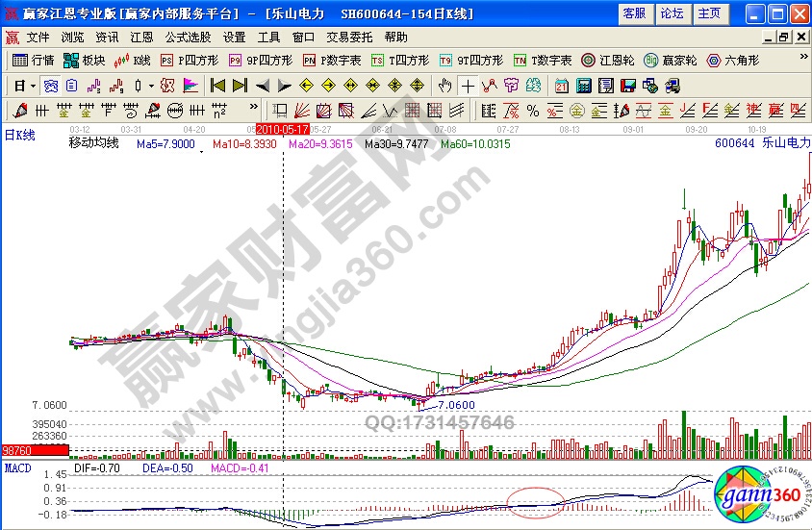Image resolution: width=812 pixels, height=530 pixels.
Task: Click the MACD indicator label
Action: pos(17,467)
